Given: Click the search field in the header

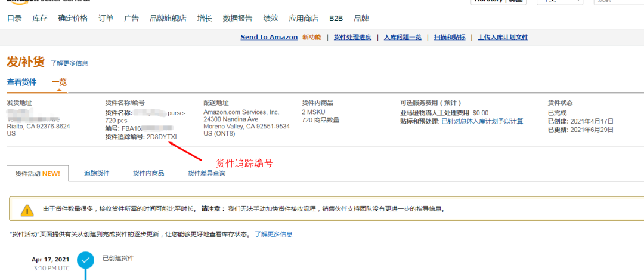Looking at the screenshot, I should 620,2.
